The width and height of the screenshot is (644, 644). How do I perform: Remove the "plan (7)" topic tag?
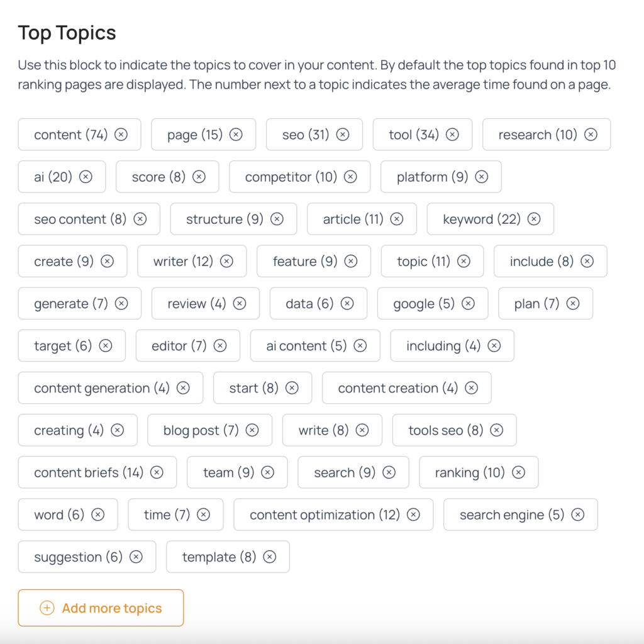[x=573, y=304]
